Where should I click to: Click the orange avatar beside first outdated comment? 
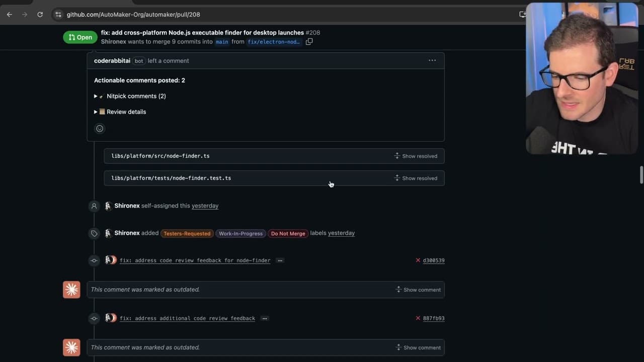pyautogui.click(x=71, y=290)
